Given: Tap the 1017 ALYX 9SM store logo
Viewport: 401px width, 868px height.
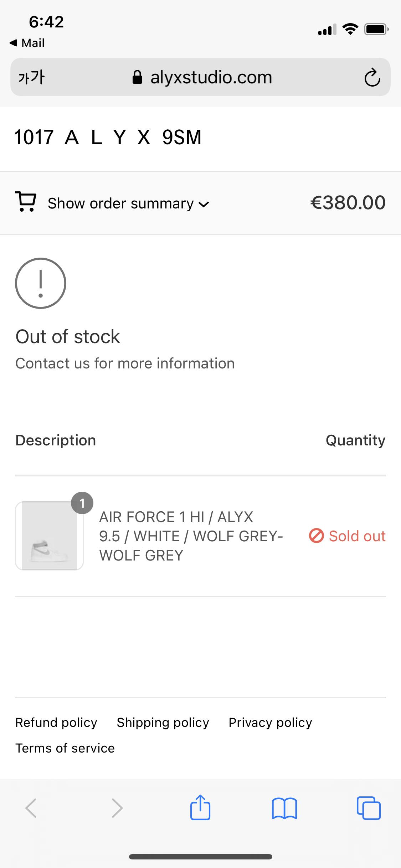Looking at the screenshot, I should click(x=108, y=137).
